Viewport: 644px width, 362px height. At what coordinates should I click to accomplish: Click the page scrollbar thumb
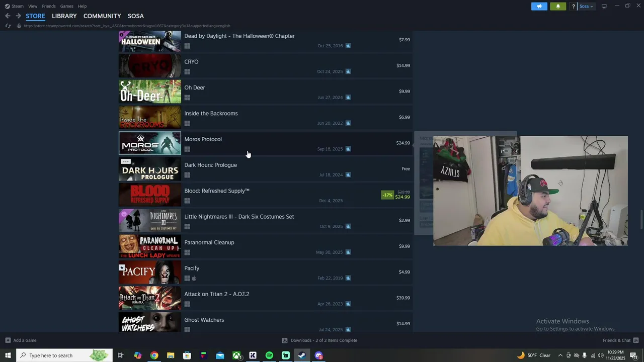point(641,220)
